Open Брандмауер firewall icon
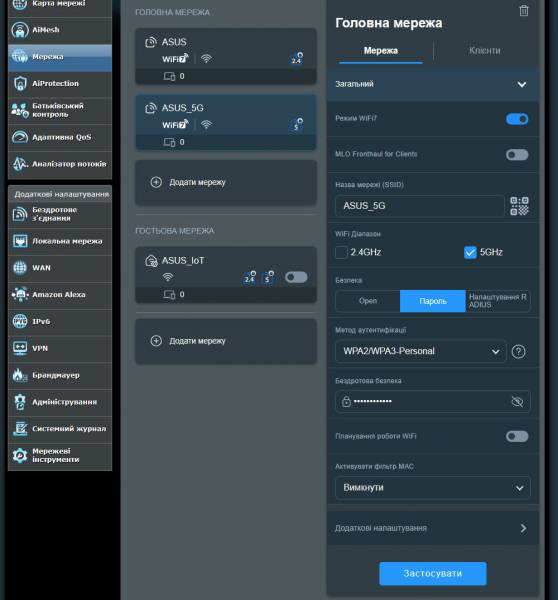 20,375
